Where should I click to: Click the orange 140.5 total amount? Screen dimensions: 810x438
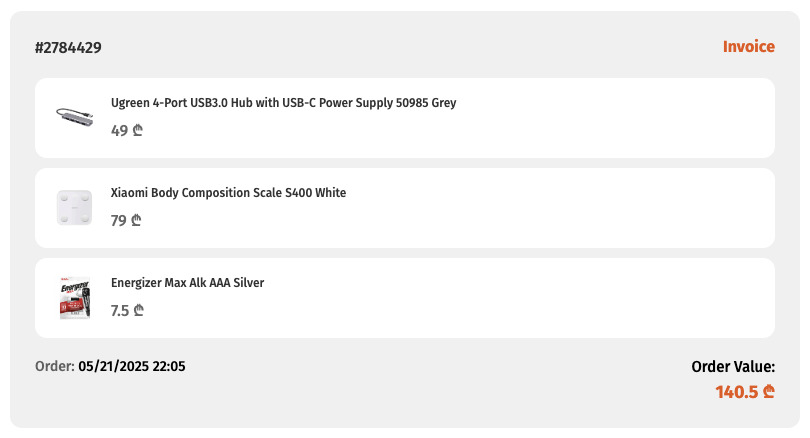(x=737, y=392)
